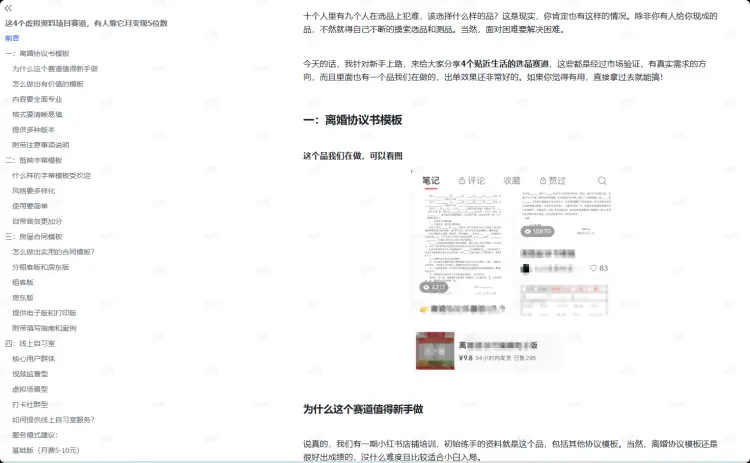The width and height of the screenshot is (750, 463).
Task: Select outline item 视频监督型
Action: click(30, 375)
